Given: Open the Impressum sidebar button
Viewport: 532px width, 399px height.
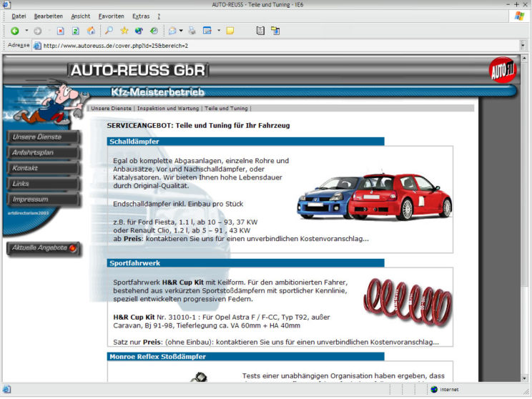Looking at the screenshot, I should (x=43, y=199).
